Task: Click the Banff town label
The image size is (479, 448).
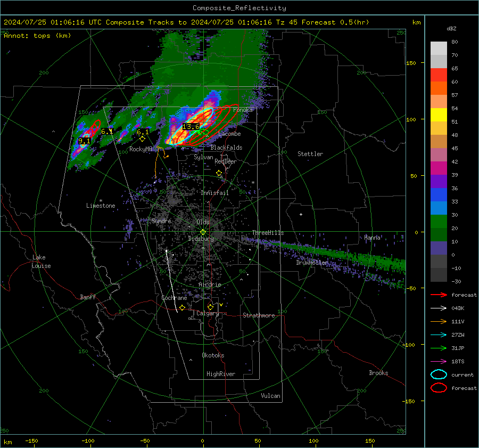Action: [88, 297]
